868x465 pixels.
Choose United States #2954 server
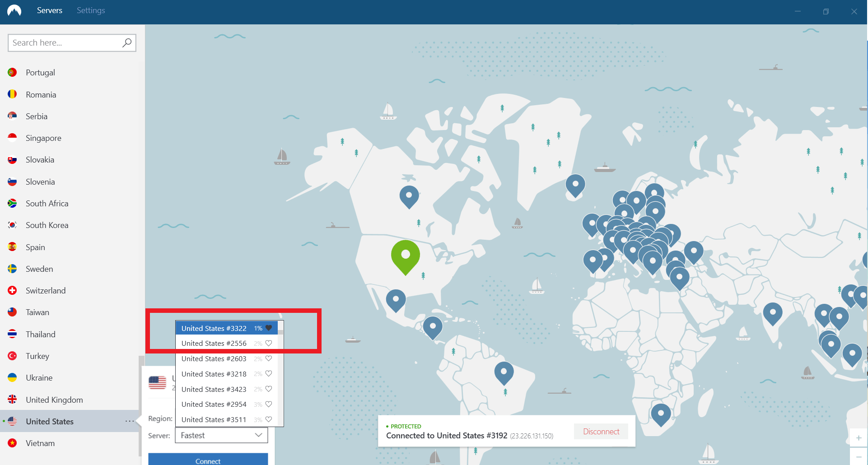[x=227, y=404]
